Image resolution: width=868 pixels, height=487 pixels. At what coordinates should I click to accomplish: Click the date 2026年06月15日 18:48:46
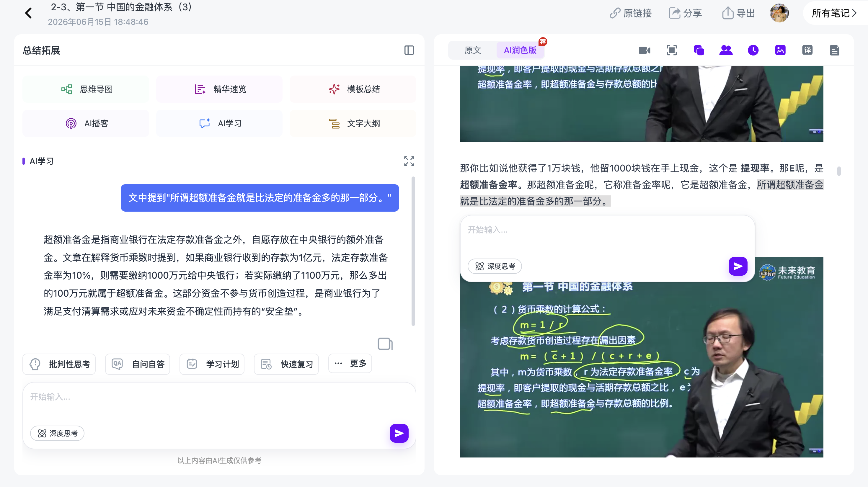pos(98,22)
